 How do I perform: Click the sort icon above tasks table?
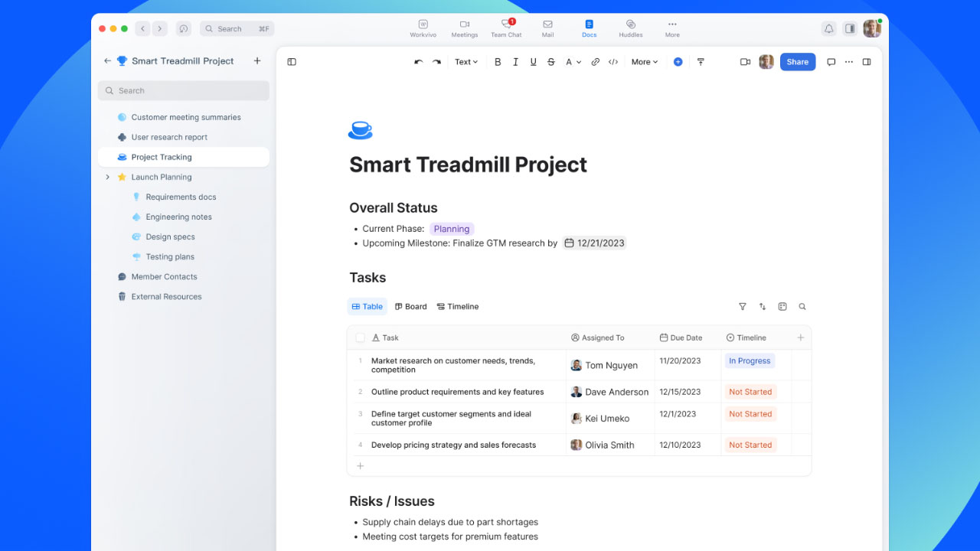click(x=763, y=307)
